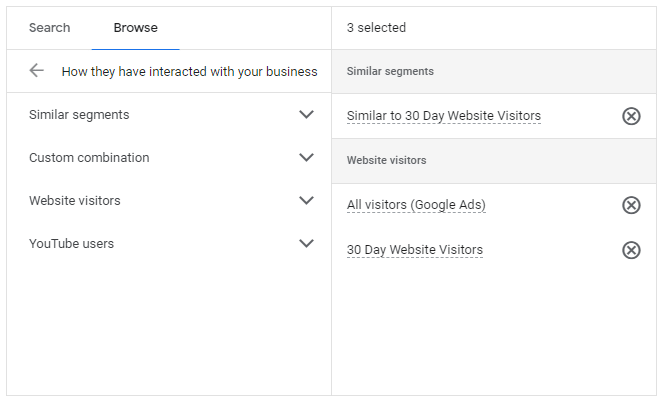Expand Website visitors using its chevron arrow
This screenshot has height=400, width=663.
pos(307,201)
